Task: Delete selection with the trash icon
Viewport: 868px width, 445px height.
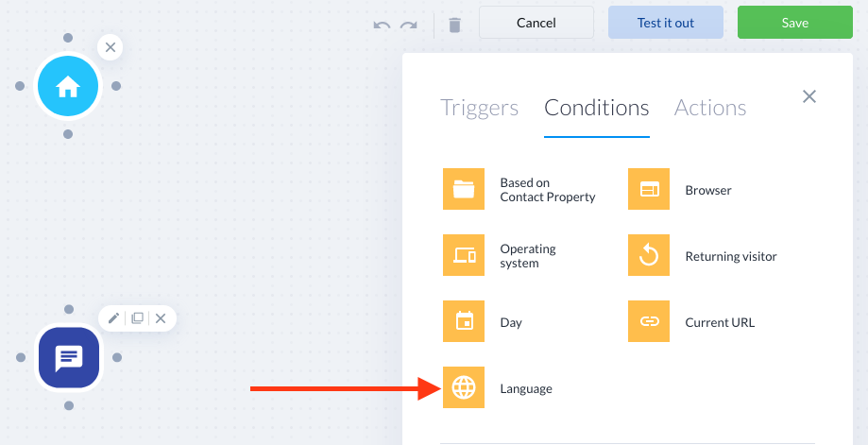Action: tap(454, 25)
